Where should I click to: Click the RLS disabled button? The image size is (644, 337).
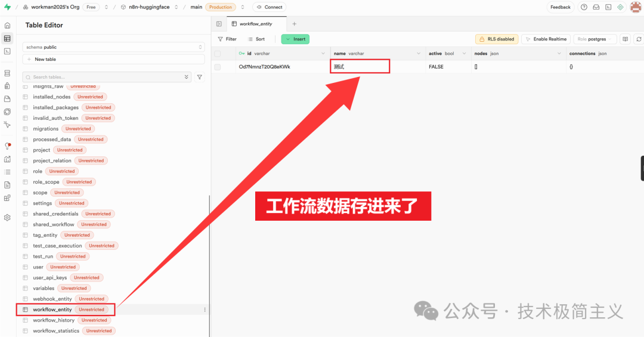497,39
